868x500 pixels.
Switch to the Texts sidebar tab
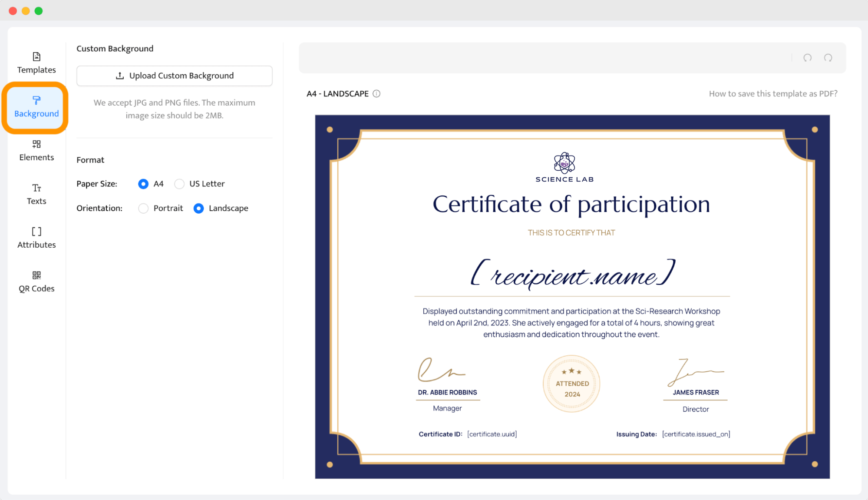coord(36,194)
